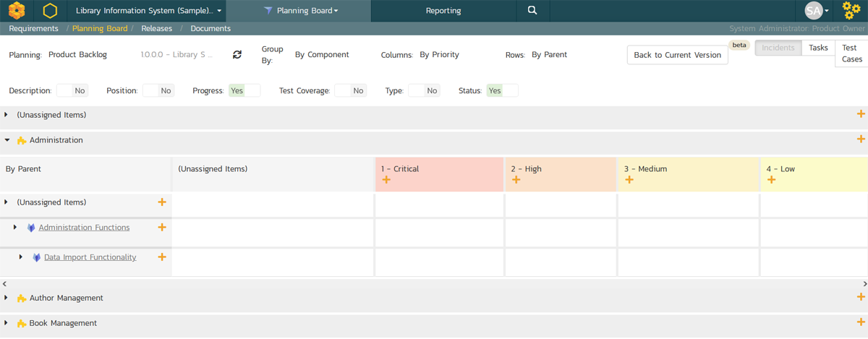
Task: Click the orange Spira home logo icon
Action: [x=17, y=11]
